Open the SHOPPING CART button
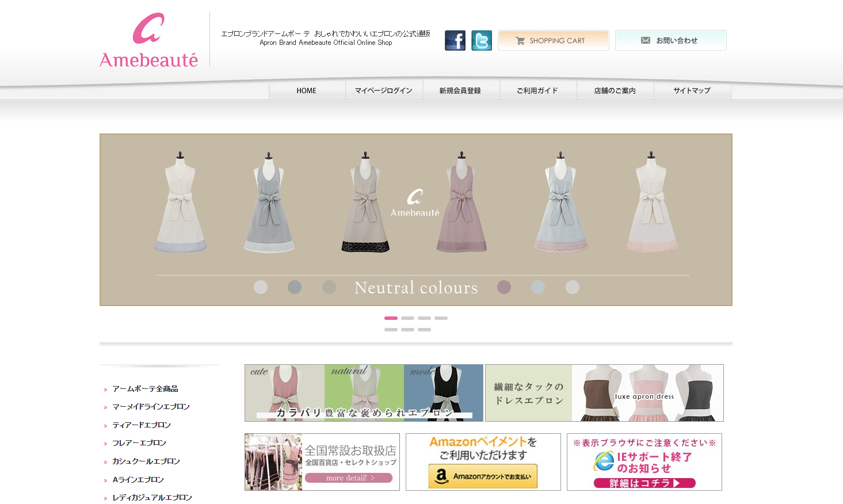Screen dimensions: 843x504 click(x=554, y=40)
